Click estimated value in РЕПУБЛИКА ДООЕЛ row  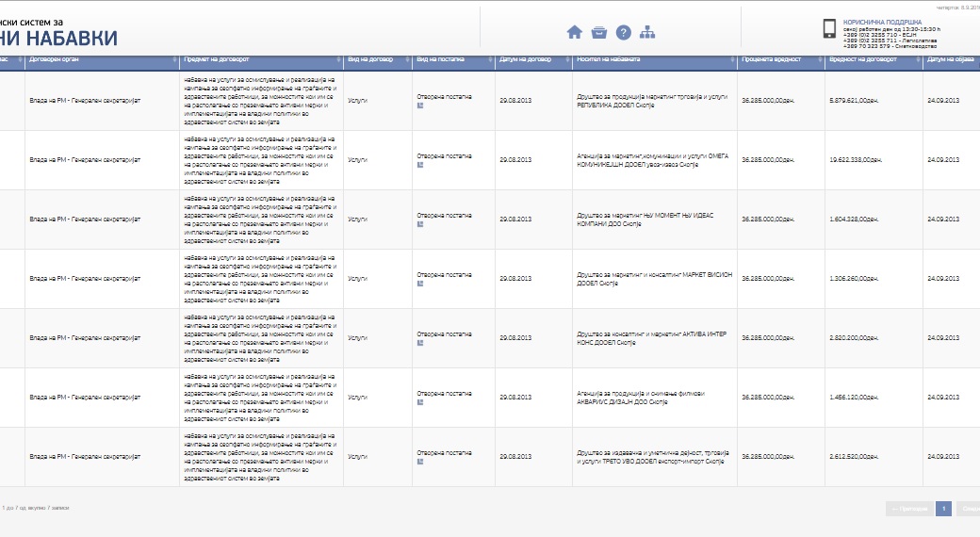coord(768,101)
